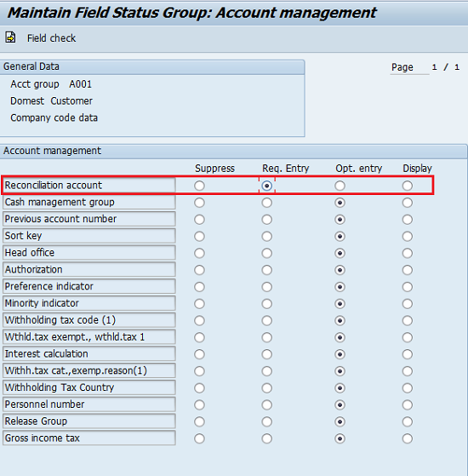The image size is (468, 476).
Task: Set Withholding tax code (1) to Display
Action: point(408,320)
